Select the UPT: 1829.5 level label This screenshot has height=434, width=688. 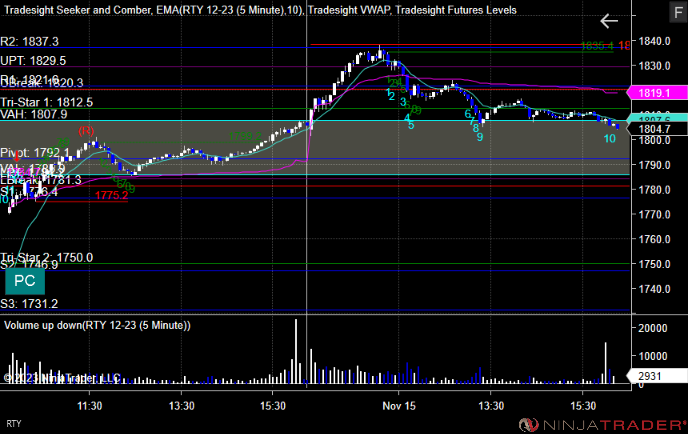(x=33, y=61)
